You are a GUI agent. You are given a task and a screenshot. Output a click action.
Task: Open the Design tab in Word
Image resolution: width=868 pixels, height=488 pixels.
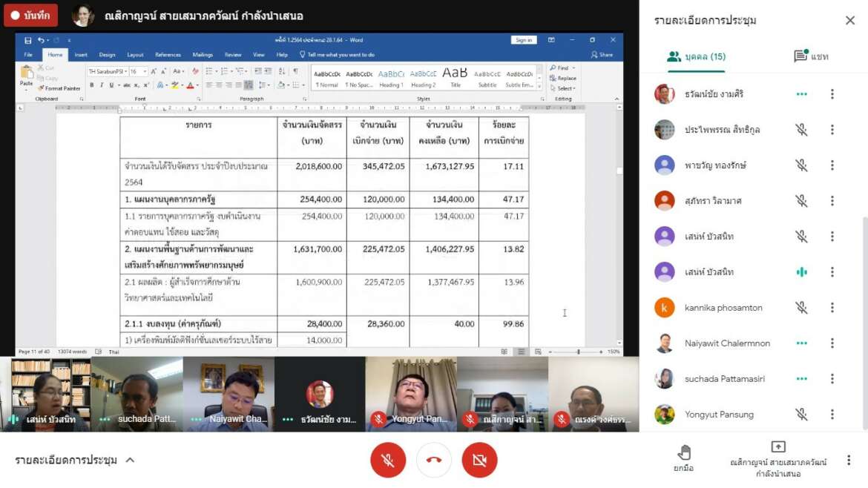107,55
